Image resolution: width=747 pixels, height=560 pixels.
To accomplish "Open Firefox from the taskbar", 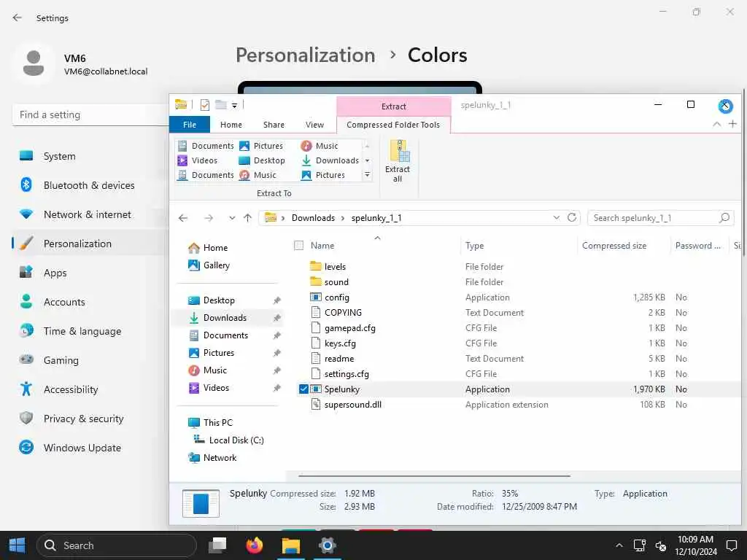I will pos(255,545).
